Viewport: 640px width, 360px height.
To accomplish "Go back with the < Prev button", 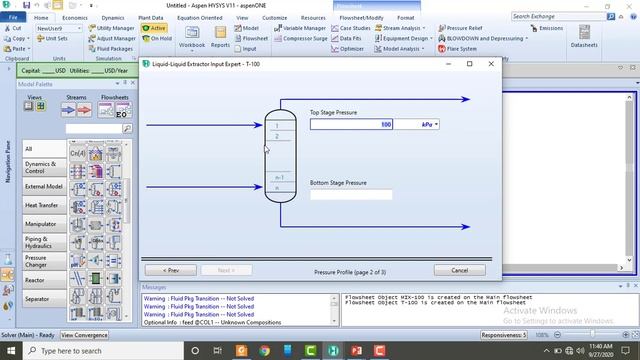I will tap(171, 270).
